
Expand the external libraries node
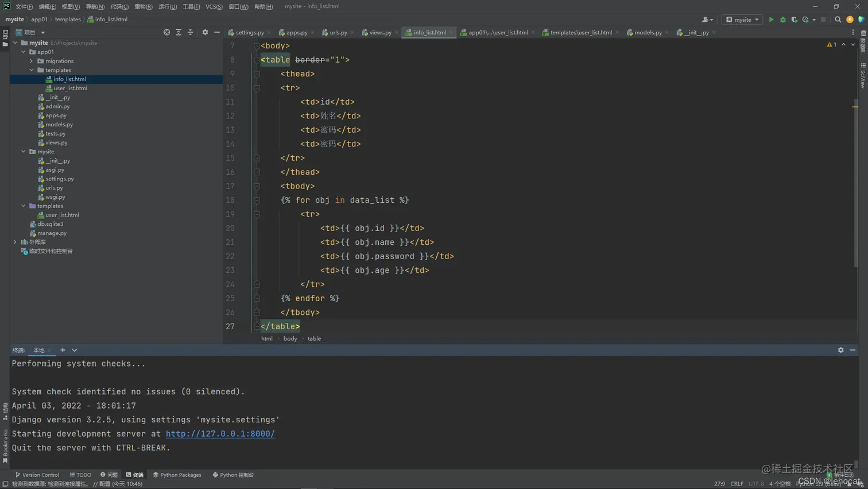pos(15,242)
